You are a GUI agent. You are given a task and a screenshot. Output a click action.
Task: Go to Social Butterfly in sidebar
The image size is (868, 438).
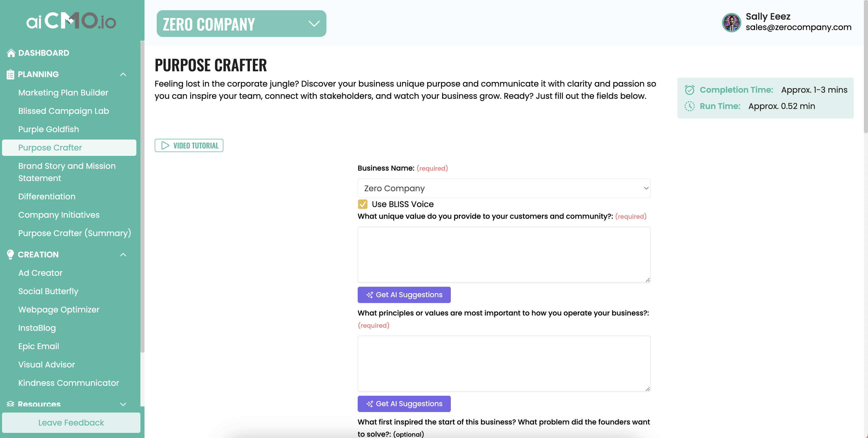(48, 291)
